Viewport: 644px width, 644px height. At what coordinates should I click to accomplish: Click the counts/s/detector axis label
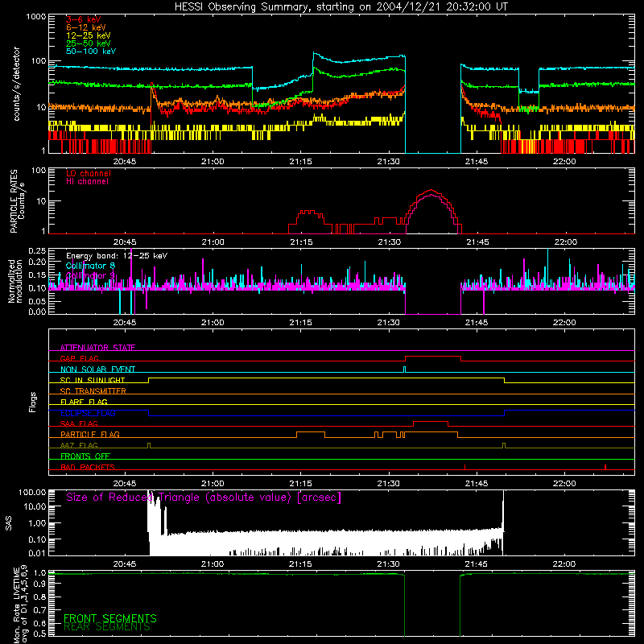point(17,84)
